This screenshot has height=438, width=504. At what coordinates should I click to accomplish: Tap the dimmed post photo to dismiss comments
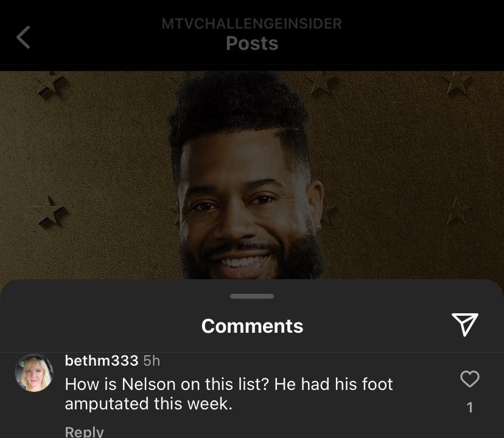pos(252,175)
